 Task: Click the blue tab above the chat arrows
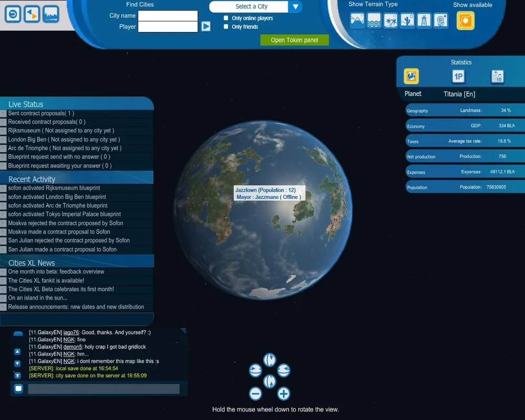pyautogui.click(x=18, y=333)
